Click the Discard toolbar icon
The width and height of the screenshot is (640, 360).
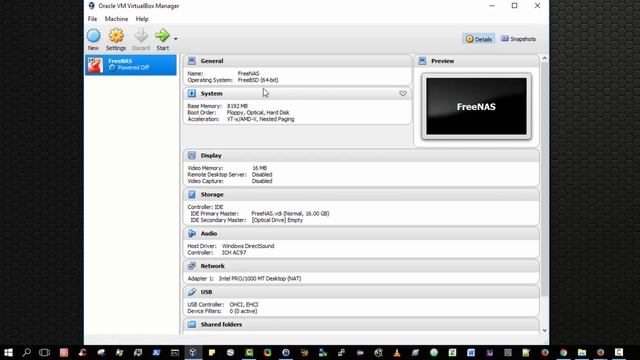(x=141, y=36)
